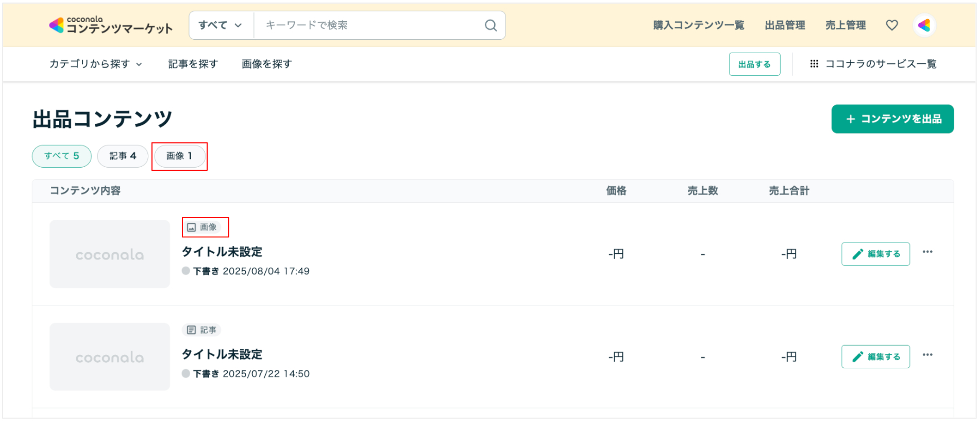Open 購入コンテンツ一覧

pyautogui.click(x=698, y=25)
